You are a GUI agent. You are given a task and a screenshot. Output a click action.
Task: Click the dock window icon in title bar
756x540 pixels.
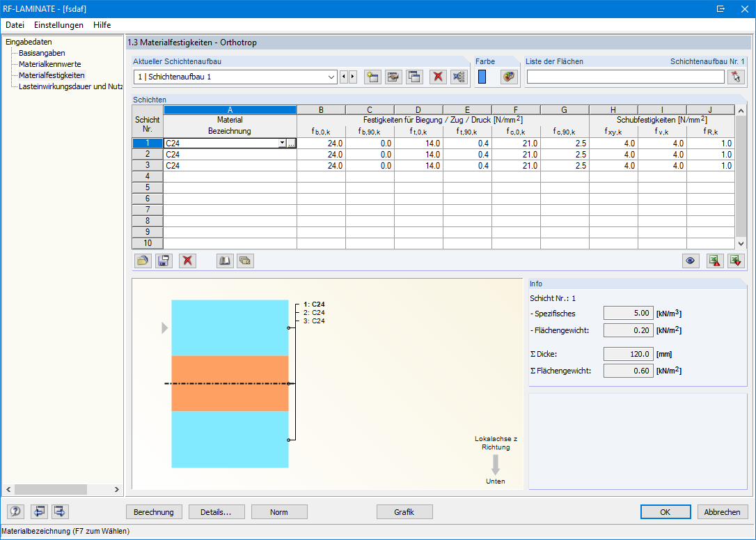point(720,8)
